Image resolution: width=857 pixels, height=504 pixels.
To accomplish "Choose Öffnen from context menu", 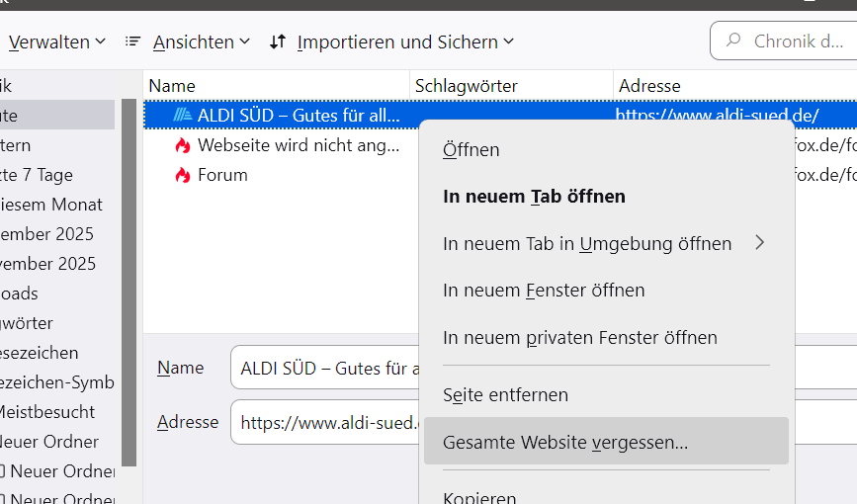I will click(471, 150).
